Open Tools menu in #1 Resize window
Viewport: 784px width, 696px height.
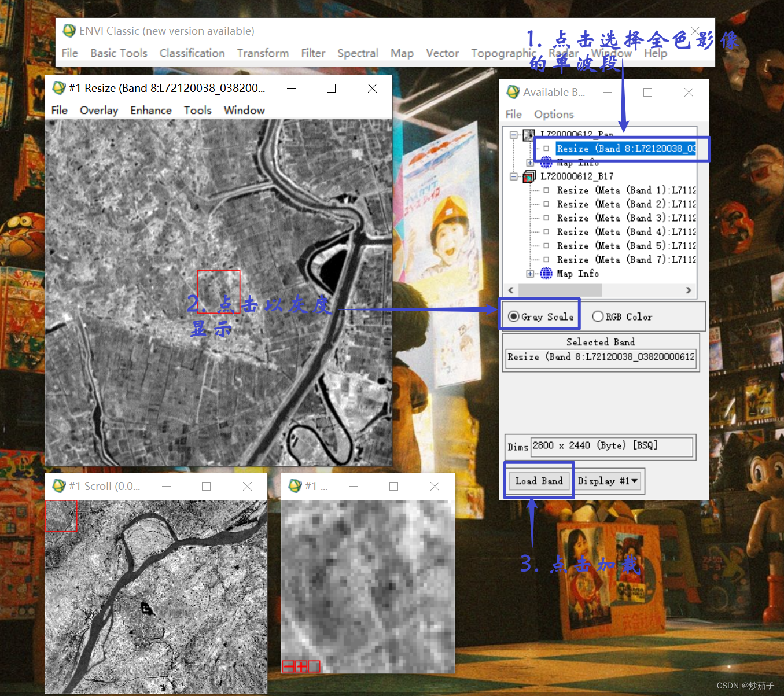click(x=198, y=110)
